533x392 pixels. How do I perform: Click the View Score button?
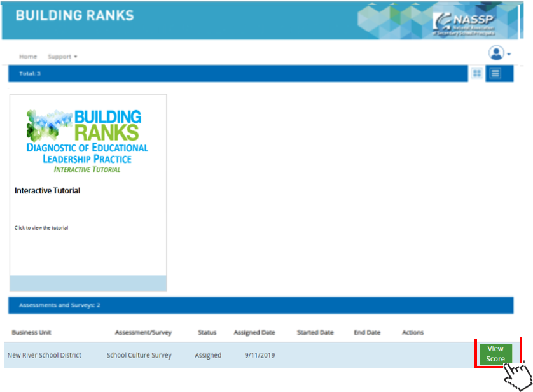[495, 354]
